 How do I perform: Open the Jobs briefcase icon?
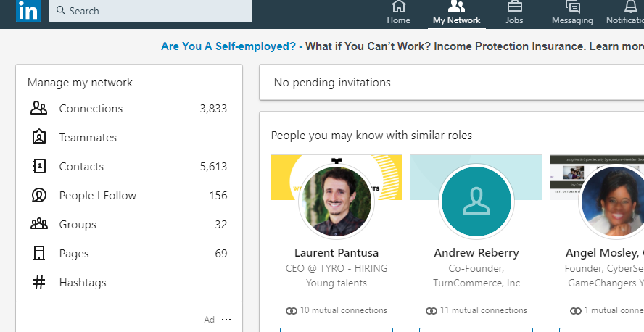pyautogui.click(x=514, y=7)
